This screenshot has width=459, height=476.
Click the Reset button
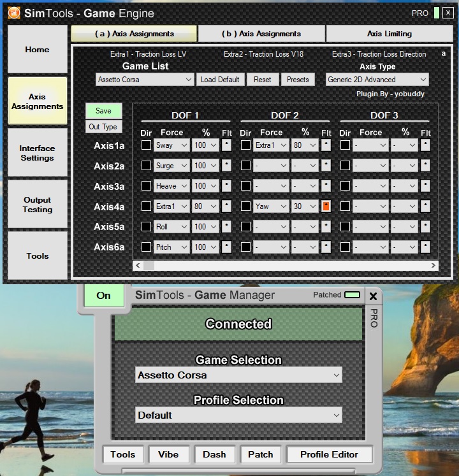[x=263, y=80]
